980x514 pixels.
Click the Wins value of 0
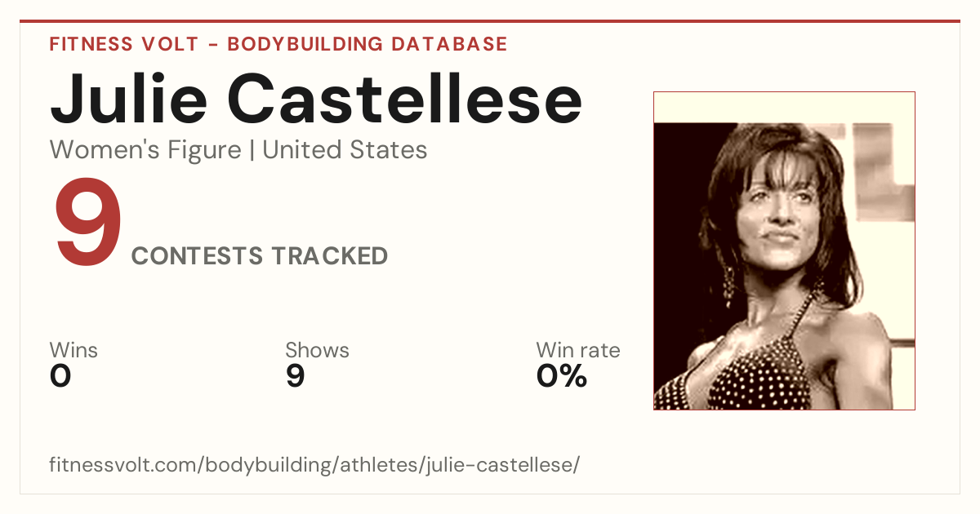[60, 376]
